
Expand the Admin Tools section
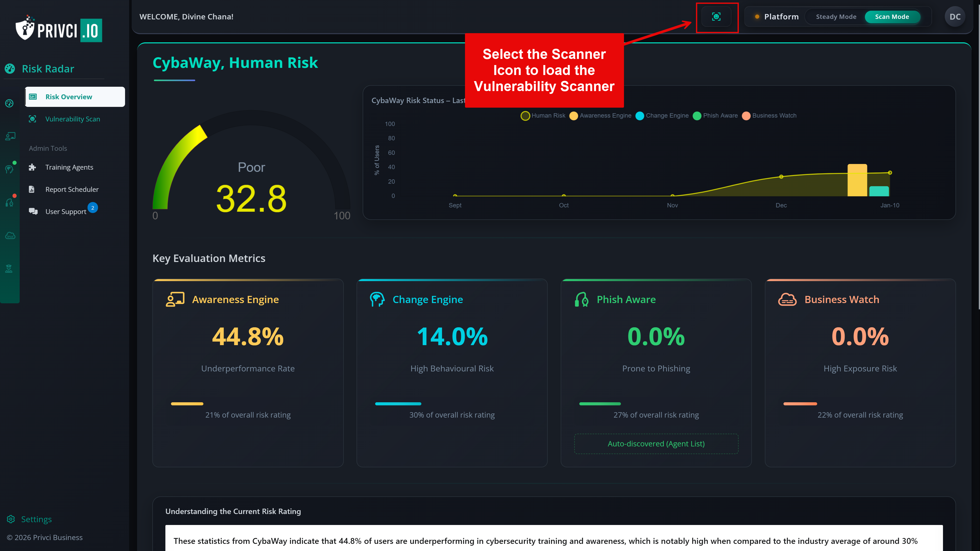[47, 148]
